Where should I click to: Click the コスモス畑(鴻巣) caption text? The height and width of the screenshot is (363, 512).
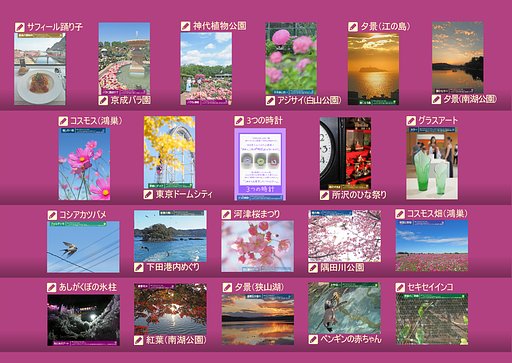coord(437,214)
